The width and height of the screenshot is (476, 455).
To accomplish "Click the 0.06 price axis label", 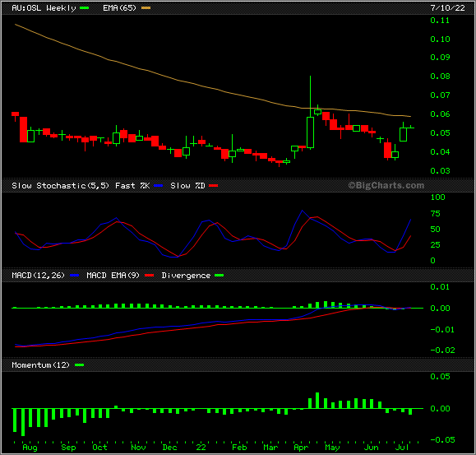I will pyautogui.click(x=440, y=114).
